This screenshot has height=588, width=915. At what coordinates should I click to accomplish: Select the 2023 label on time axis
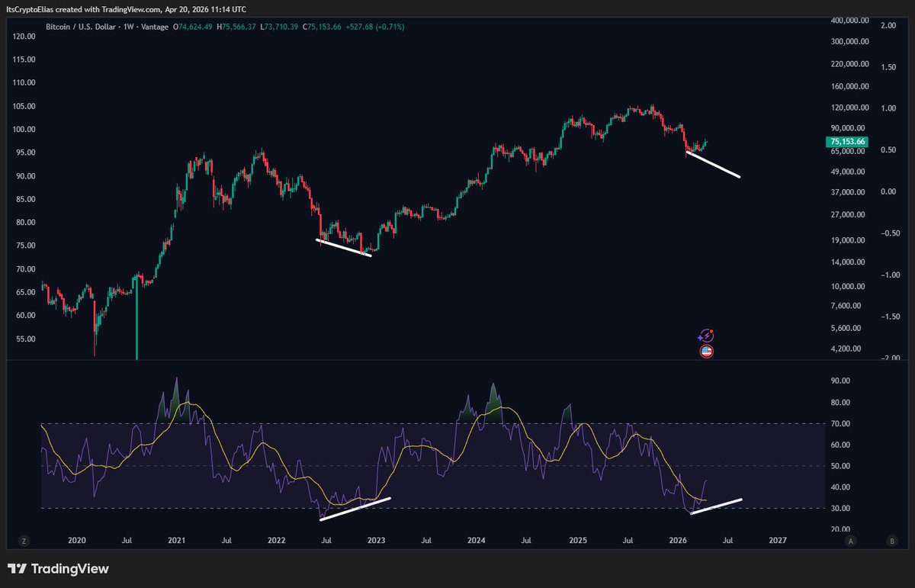pos(376,540)
